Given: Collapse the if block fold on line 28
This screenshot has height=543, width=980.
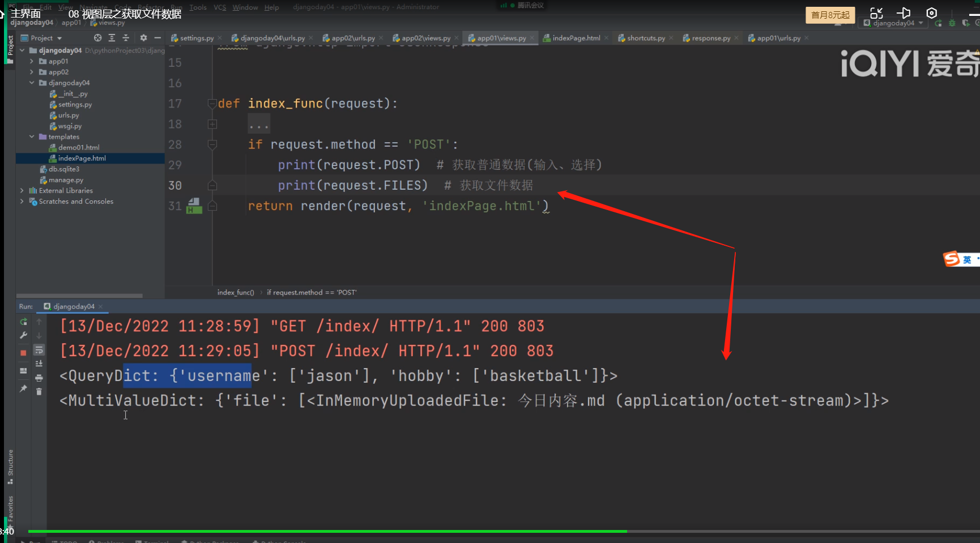Looking at the screenshot, I should pyautogui.click(x=212, y=144).
